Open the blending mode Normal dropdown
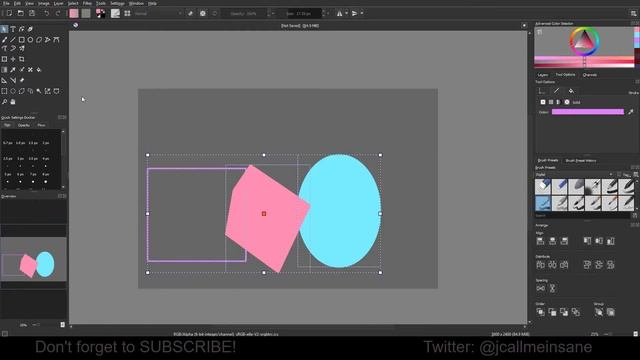 coord(158,13)
